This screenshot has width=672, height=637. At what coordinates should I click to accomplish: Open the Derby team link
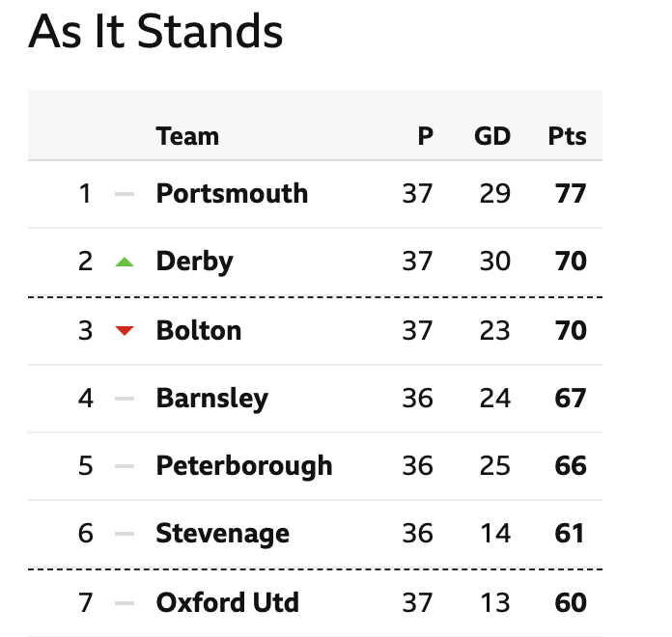(195, 262)
